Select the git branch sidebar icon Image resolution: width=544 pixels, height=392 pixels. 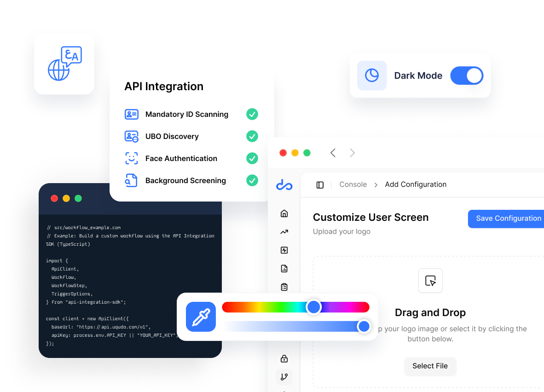[x=284, y=377]
